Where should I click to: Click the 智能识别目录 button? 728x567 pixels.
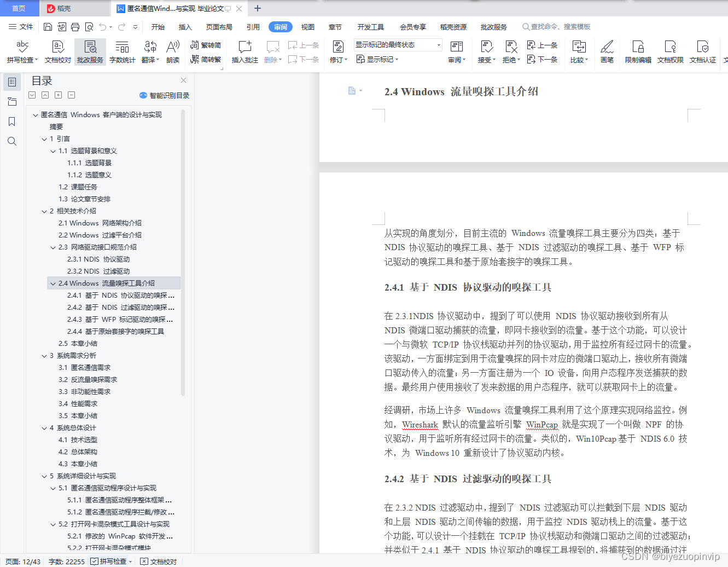pyautogui.click(x=165, y=95)
